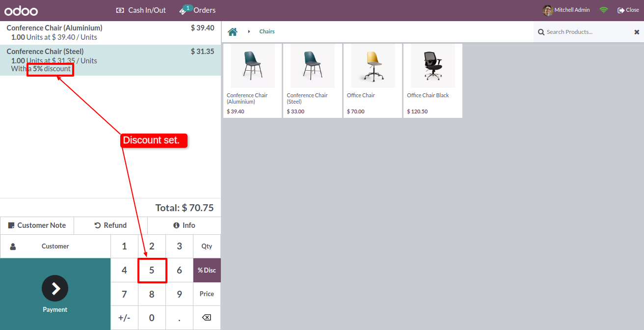Add Office Chair product to order

(373, 81)
